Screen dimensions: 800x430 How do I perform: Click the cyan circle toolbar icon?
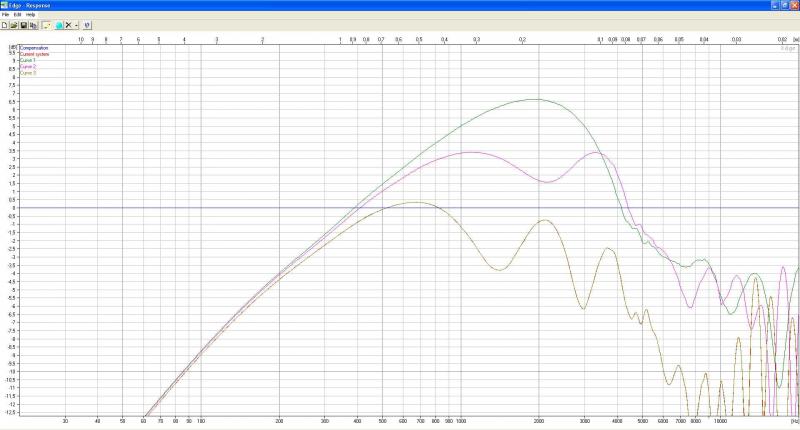click(58, 24)
